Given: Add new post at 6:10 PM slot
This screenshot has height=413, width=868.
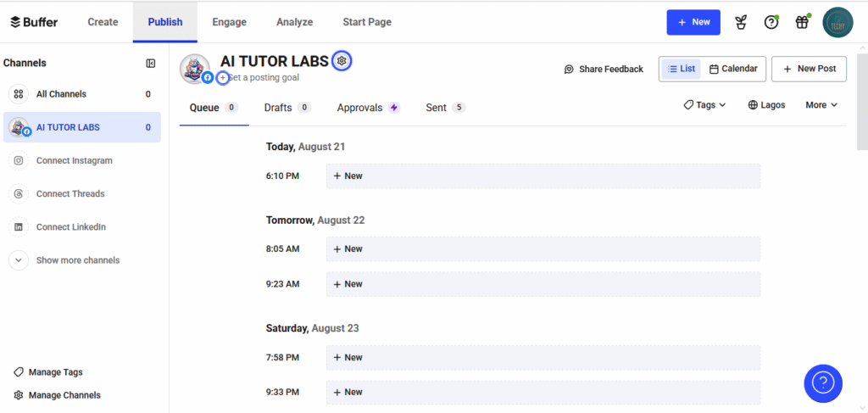Looking at the screenshot, I should point(543,176).
